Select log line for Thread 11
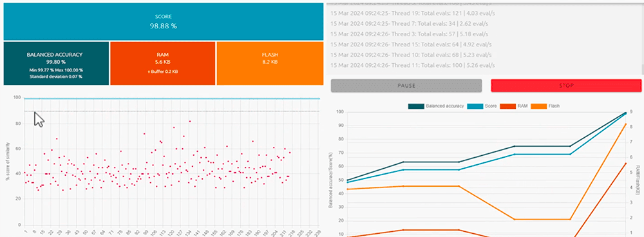This screenshot has height=237, width=644. coord(412,65)
